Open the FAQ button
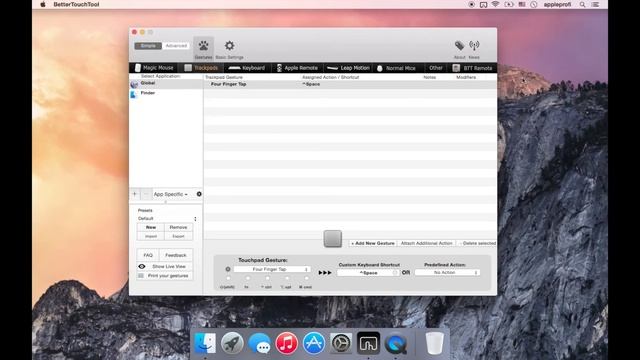 pos(148,255)
